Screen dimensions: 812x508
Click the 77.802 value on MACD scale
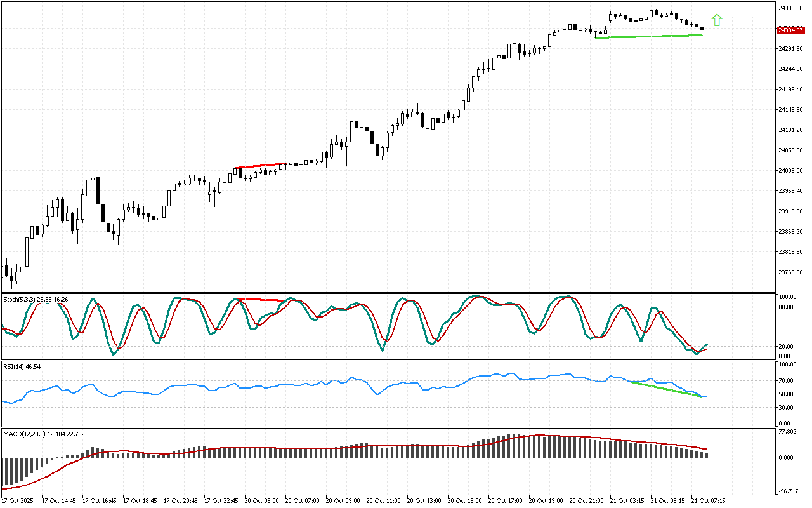pos(789,432)
